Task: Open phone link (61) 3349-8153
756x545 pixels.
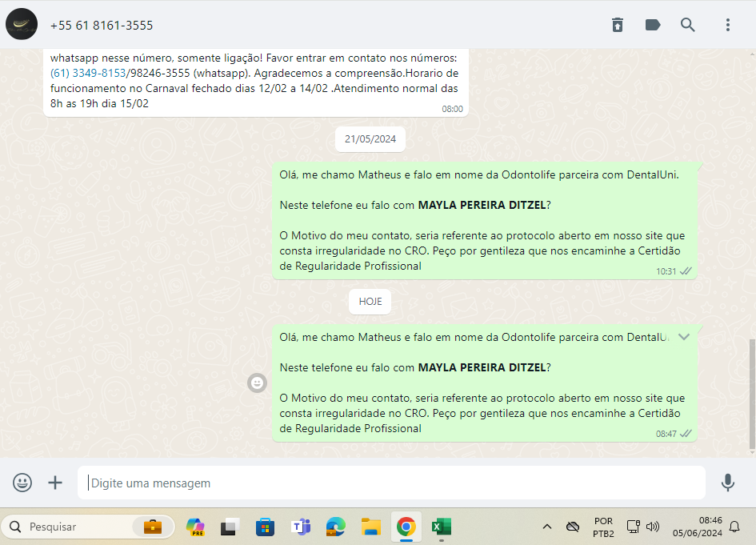Action: (88, 74)
